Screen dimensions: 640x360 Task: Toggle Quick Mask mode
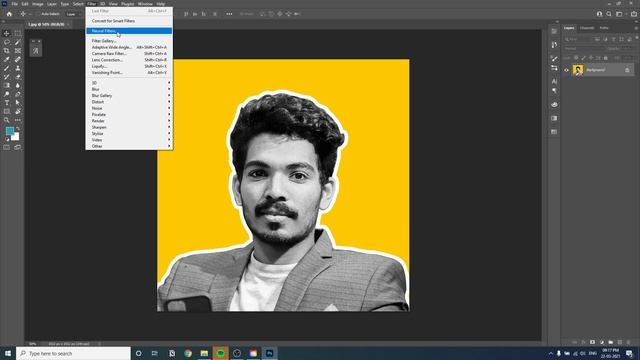(x=7, y=147)
